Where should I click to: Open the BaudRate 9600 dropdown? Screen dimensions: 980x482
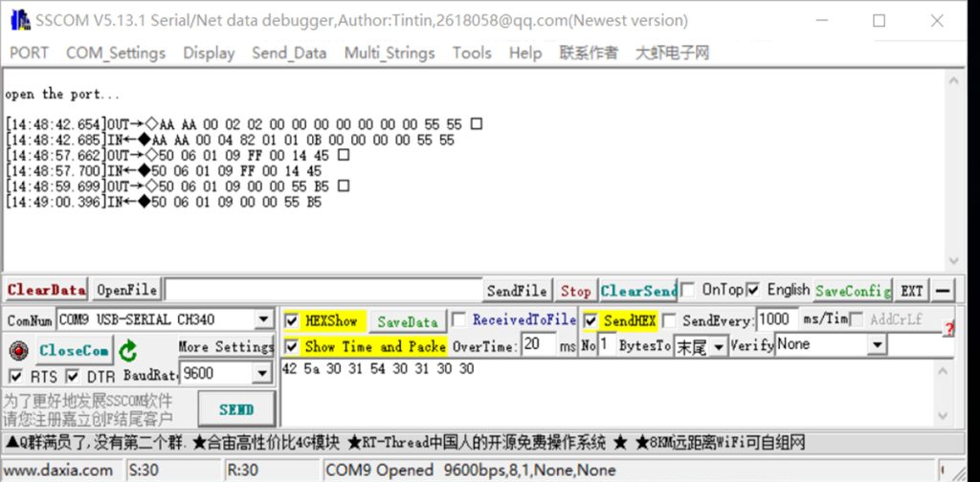click(262, 373)
